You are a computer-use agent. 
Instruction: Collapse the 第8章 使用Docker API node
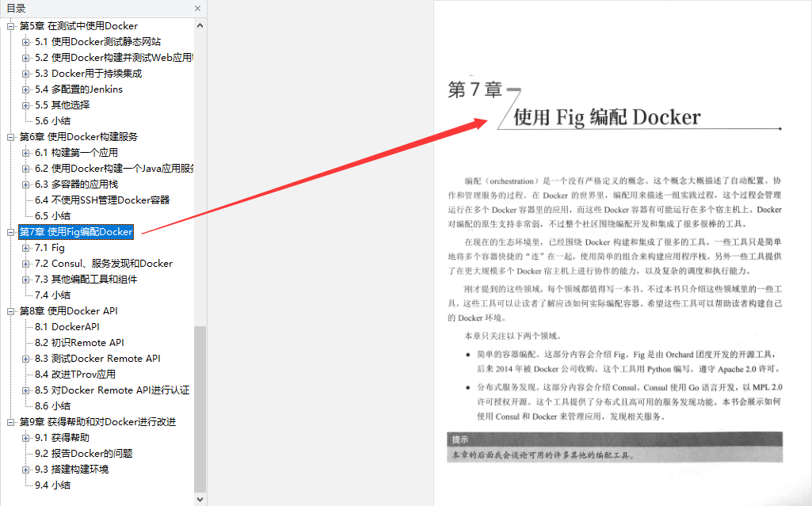(10, 311)
